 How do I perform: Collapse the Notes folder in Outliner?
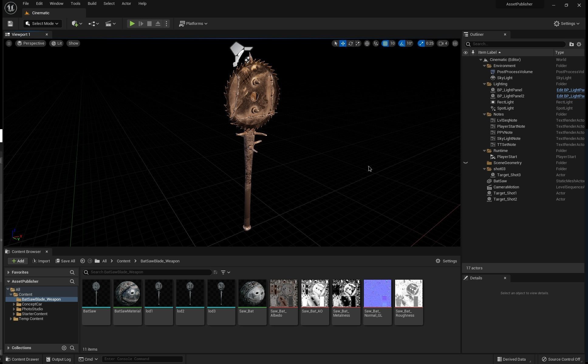pyautogui.click(x=484, y=114)
